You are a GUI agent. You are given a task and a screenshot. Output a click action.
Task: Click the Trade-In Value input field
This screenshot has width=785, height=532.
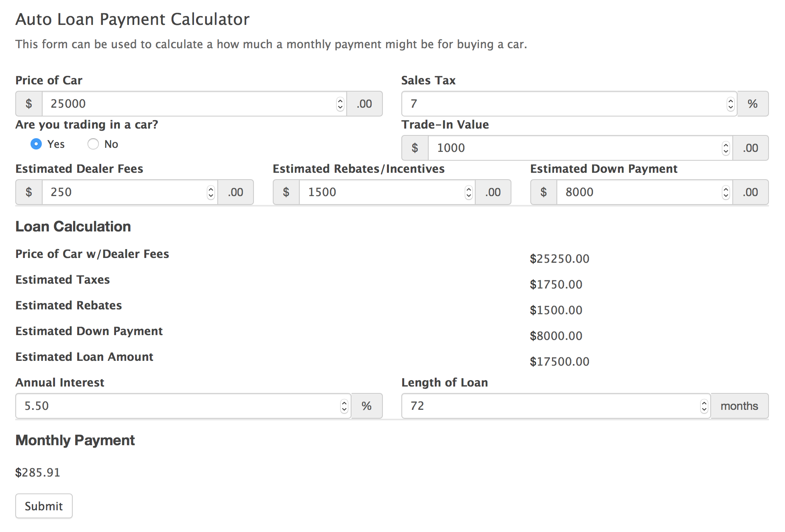click(x=579, y=147)
